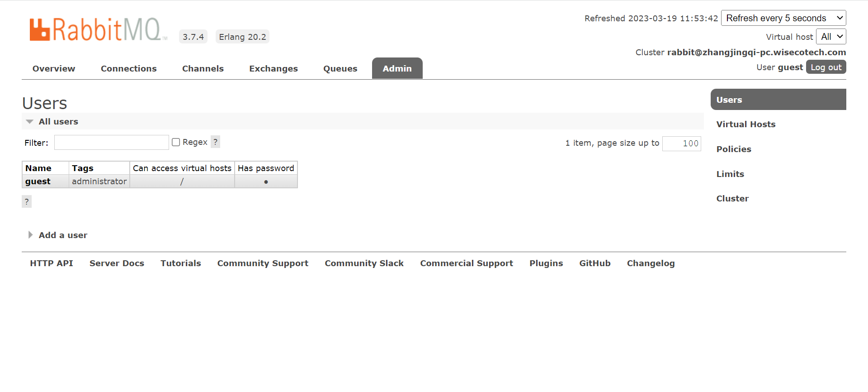Log out the guest user
Image resolution: width=868 pixels, height=392 pixels.
826,67
